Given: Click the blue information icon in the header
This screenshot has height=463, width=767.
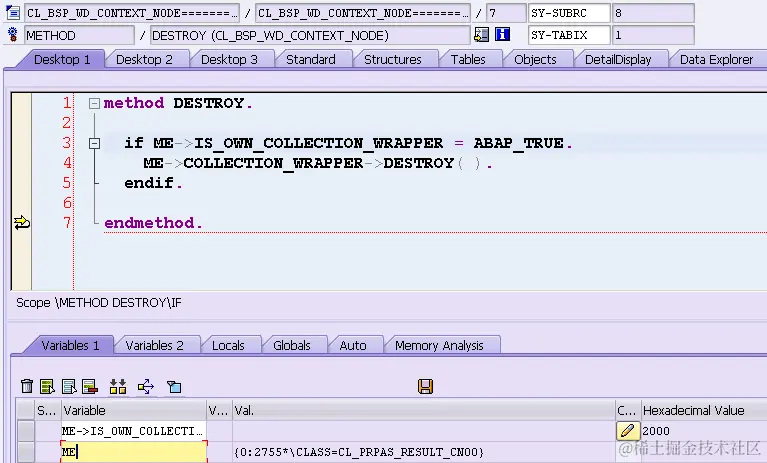Looking at the screenshot, I should (x=502, y=34).
